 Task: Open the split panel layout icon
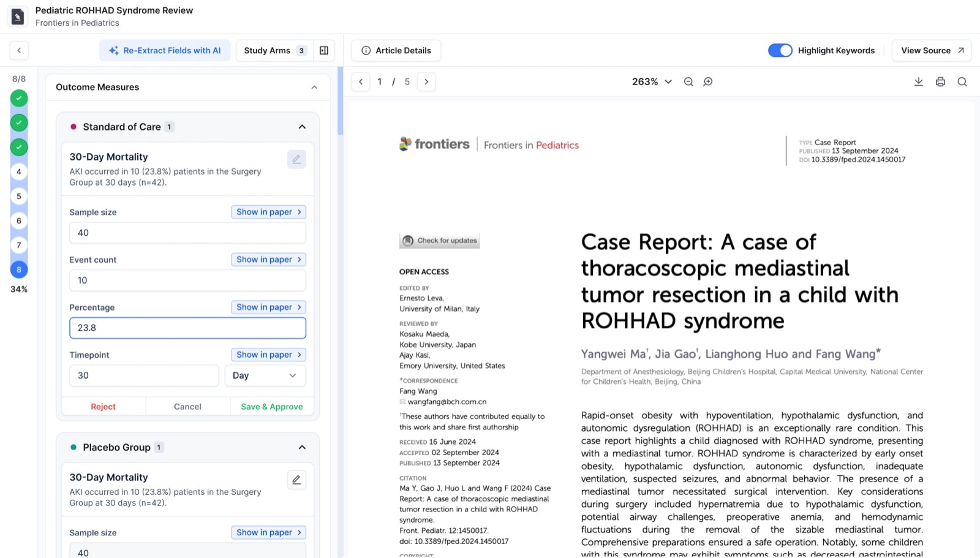324,50
